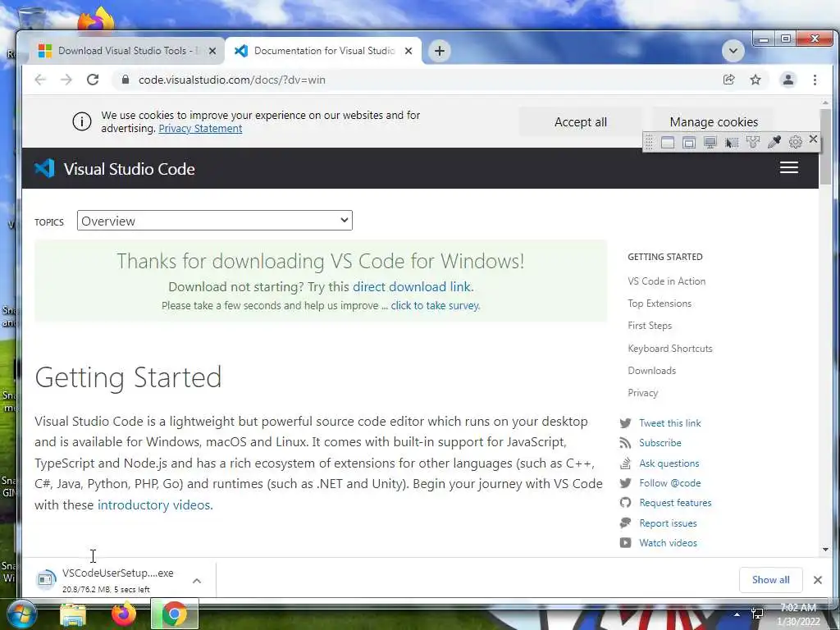Select the color picker eyedropper tool
The height and width of the screenshot is (630, 840).
coord(774,142)
